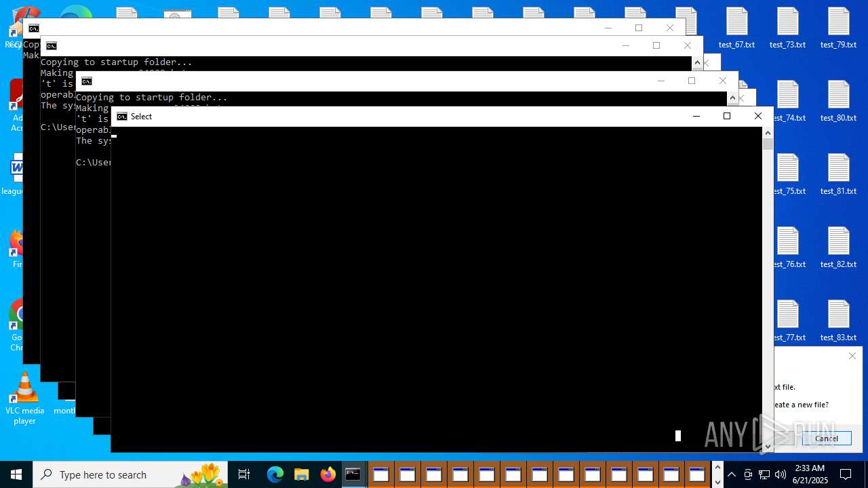The height and width of the screenshot is (488, 868).
Task: Launch Microsoft Edge from the taskbar
Action: point(275,474)
